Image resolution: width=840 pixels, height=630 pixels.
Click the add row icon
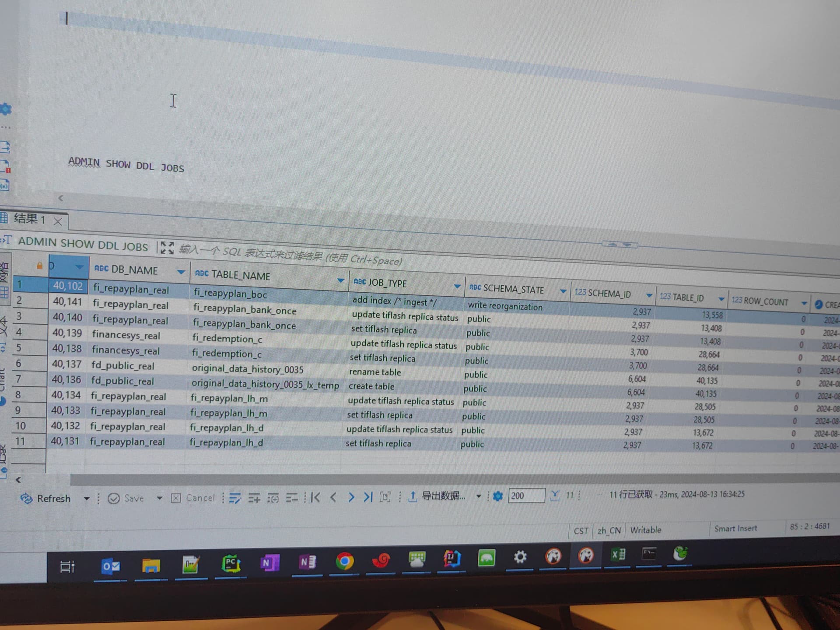254,498
